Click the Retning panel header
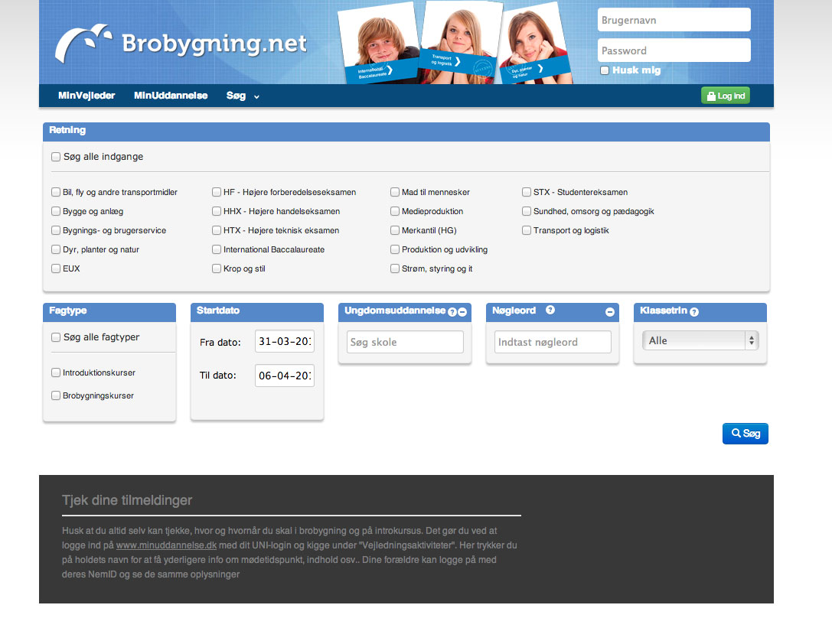832x644 pixels. 406,132
